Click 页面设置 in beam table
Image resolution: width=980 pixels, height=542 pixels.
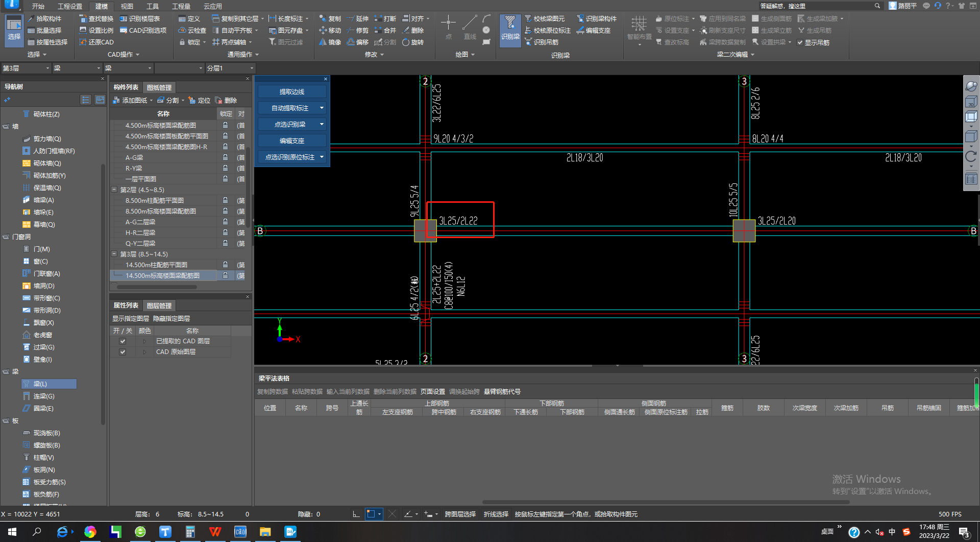coord(433,392)
